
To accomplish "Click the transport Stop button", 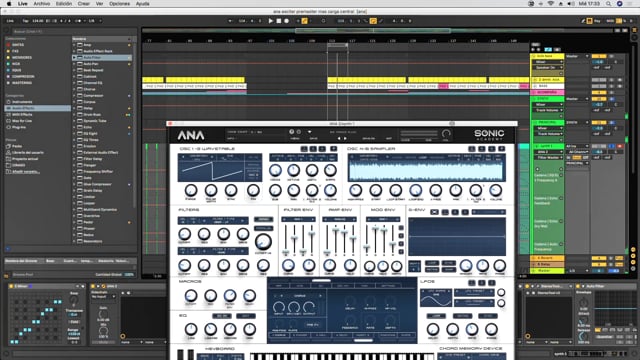I will point(278,21).
